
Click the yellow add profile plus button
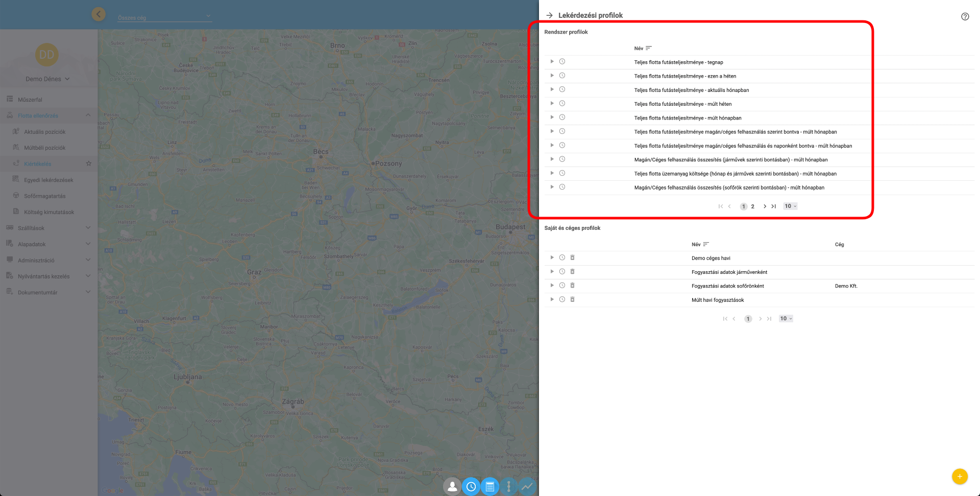[960, 477]
